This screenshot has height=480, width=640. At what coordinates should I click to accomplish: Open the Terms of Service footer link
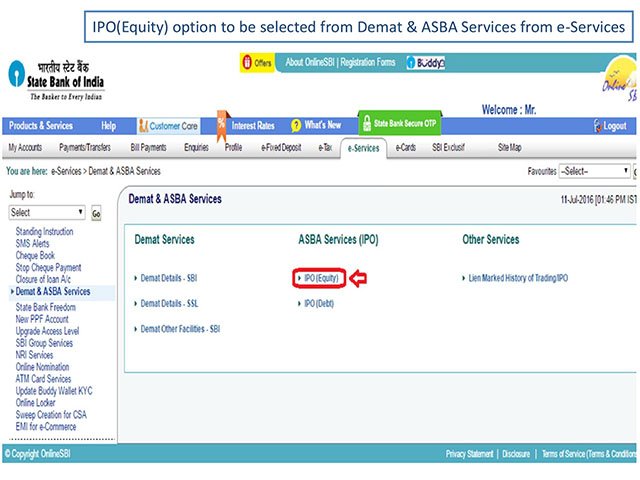click(589, 453)
